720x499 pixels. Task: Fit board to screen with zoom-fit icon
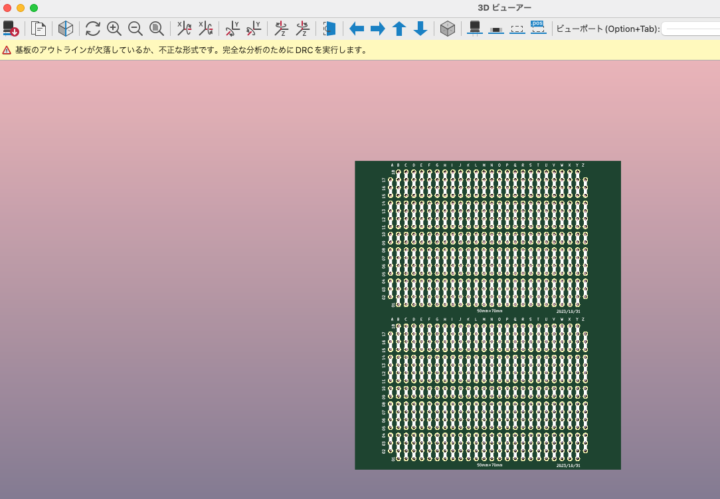point(156,29)
